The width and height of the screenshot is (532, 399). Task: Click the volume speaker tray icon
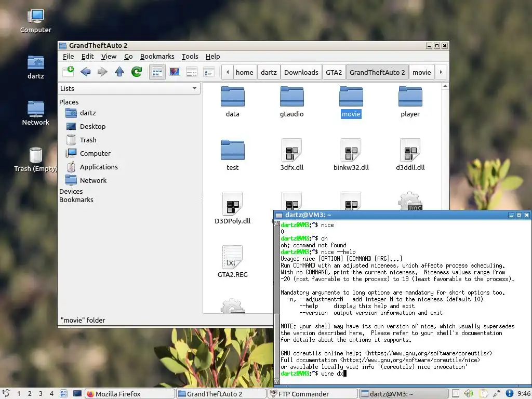[469, 394]
